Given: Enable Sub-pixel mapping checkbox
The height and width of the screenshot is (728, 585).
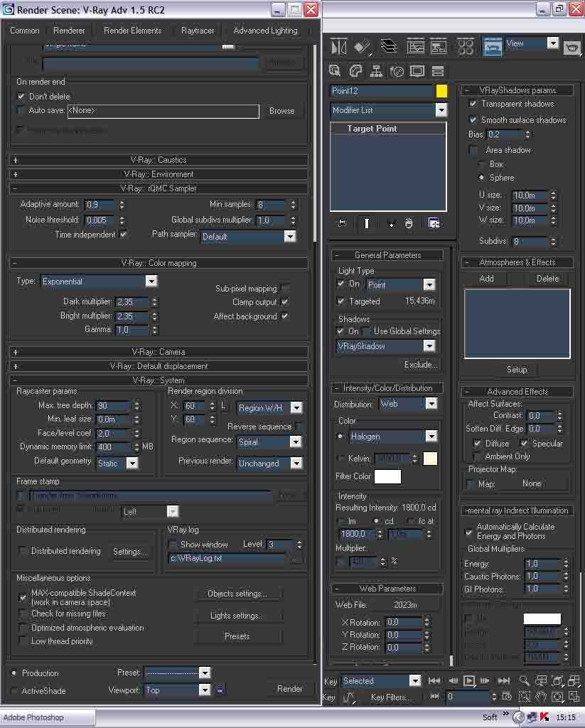Looking at the screenshot, I should point(285,289).
